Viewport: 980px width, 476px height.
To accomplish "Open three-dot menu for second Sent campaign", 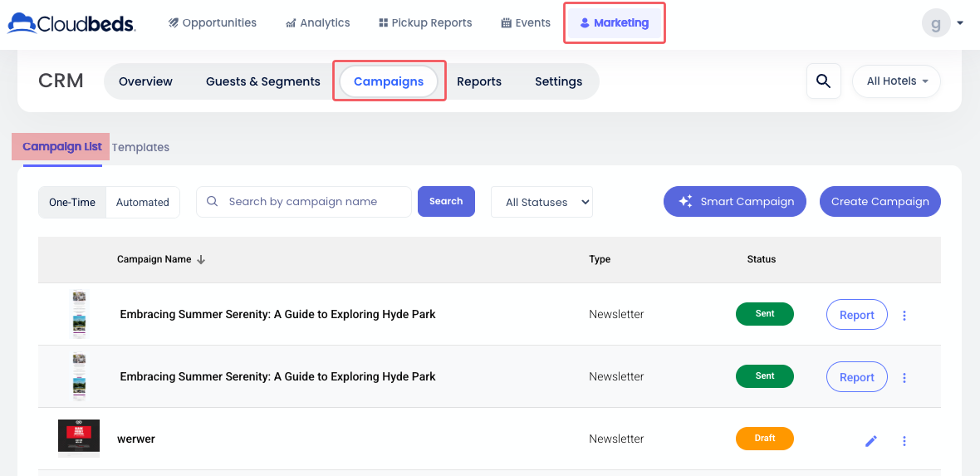I will click(x=904, y=378).
